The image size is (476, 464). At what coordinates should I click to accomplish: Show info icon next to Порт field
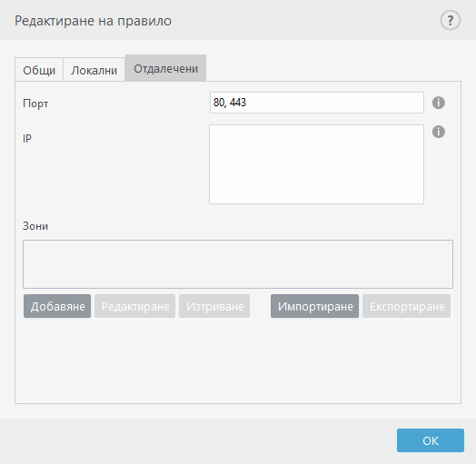(x=439, y=103)
